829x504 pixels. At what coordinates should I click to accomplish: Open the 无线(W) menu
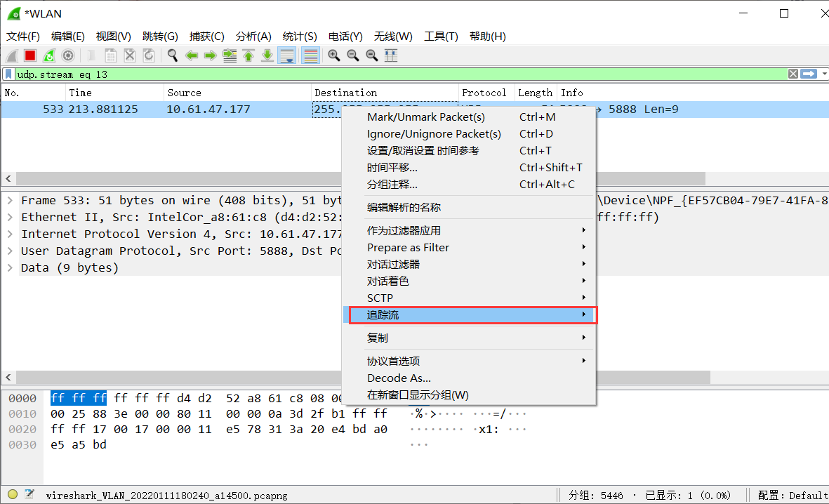point(393,37)
